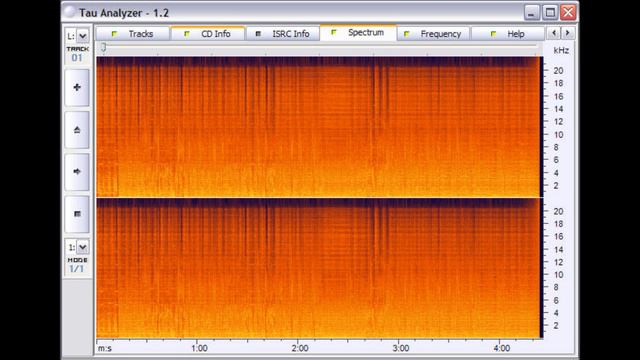The image size is (640, 360).
Task: Click the position slider thumb above spectrum
Action: (x=104, y=48)
